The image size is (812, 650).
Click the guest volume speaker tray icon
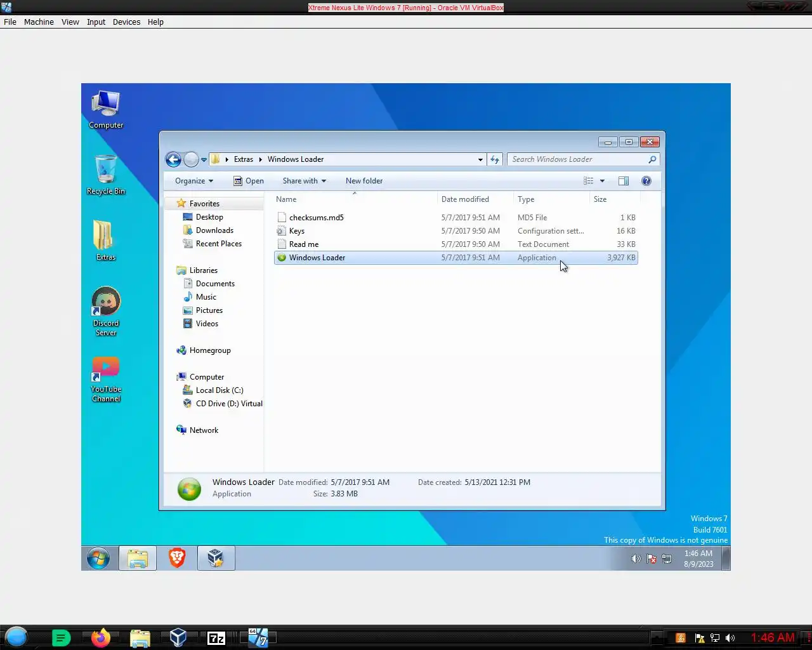coord(636,559)
